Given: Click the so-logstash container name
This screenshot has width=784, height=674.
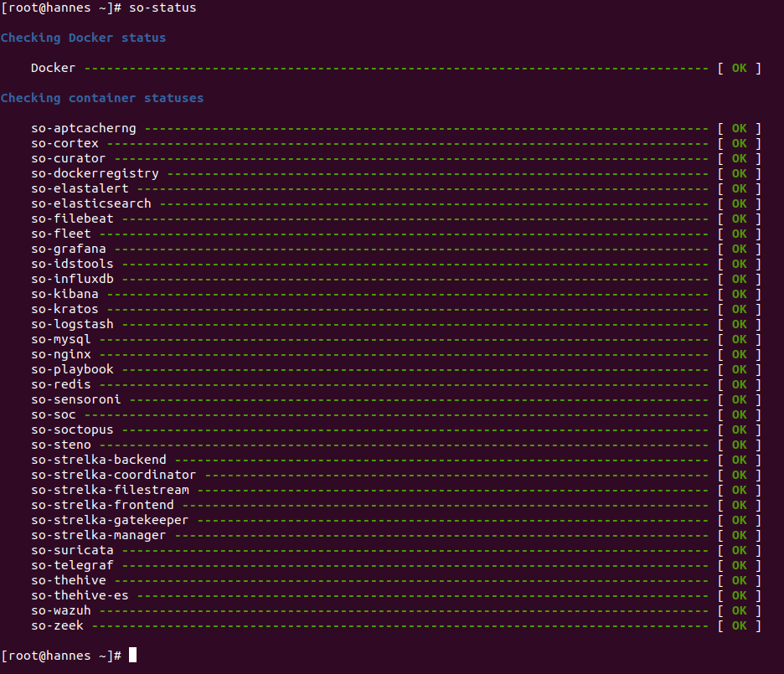Looking at the screenshot, I should point(72,324).
